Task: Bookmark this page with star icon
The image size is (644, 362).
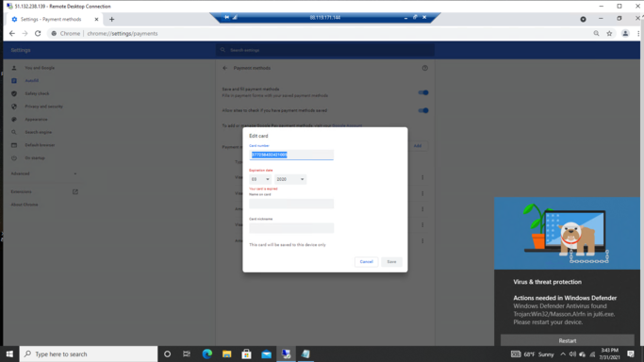Action: click(x=609, y=34)
